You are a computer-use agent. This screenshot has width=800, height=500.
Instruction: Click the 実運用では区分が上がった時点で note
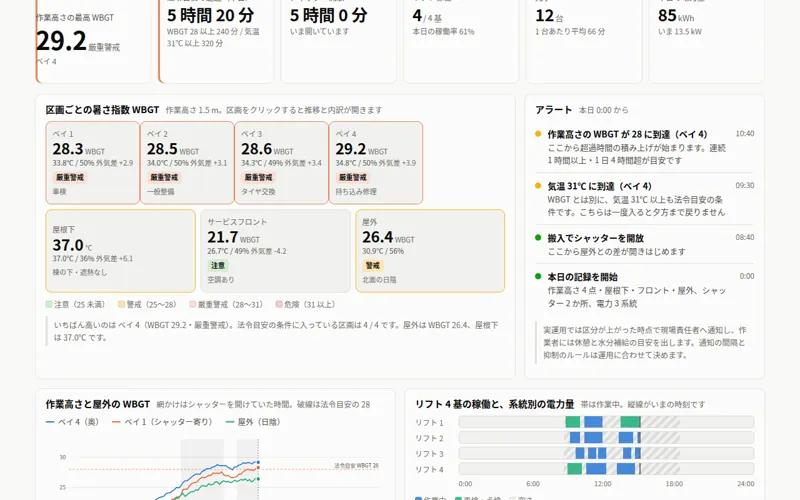(645, 342)
